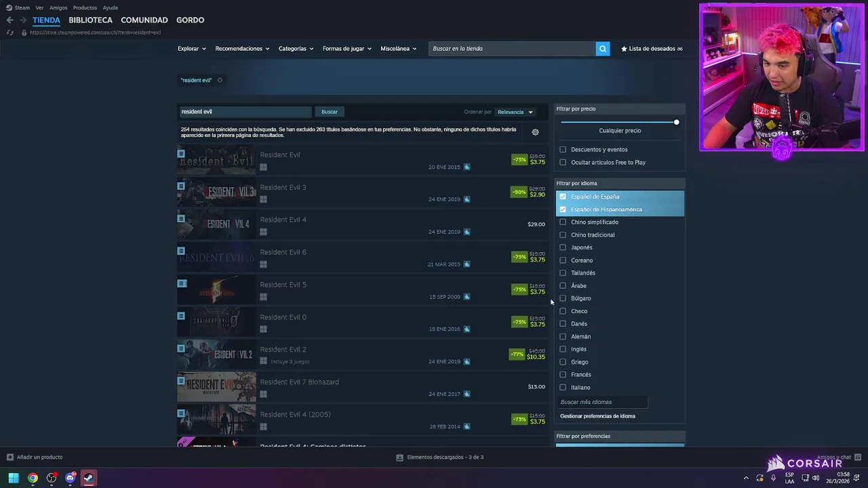Screen dimensions: 868x488
Task: Click the "resident evil" term field
Action: point(245,112)
